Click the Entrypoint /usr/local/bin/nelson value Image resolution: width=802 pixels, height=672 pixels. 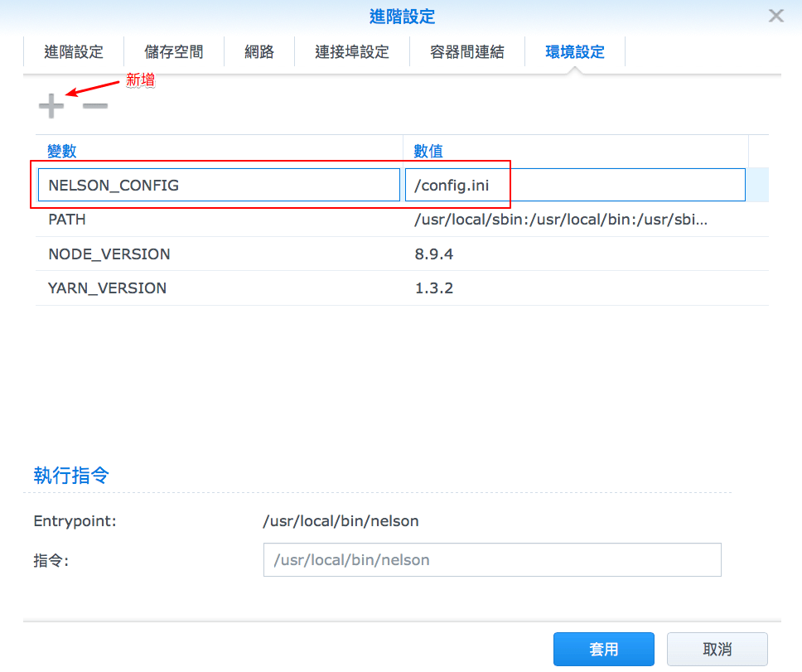pyautogui.click(x=341, y=521)
